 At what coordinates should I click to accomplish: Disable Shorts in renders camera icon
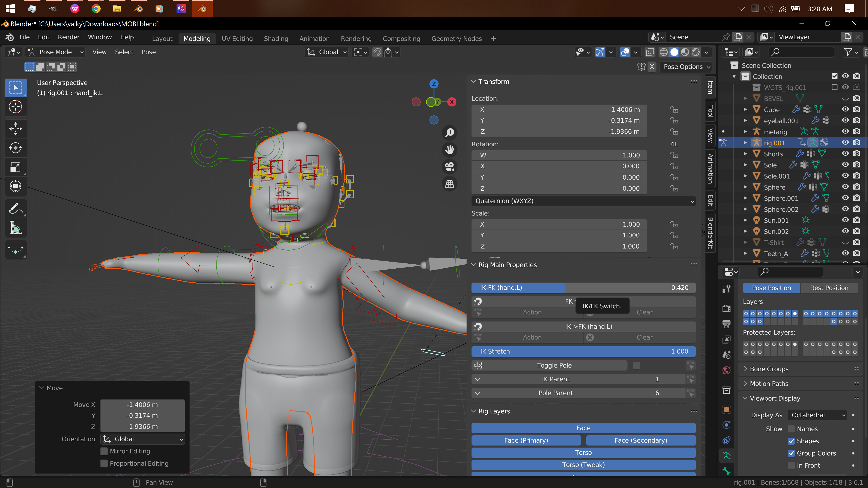pyautogui.click(x=857, y=154)
